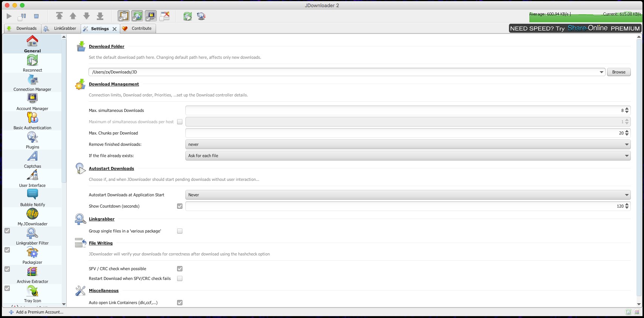The image size is (644, 318).
Task: Expand the If the file already exists dropdown
Action: pos(408,156)
